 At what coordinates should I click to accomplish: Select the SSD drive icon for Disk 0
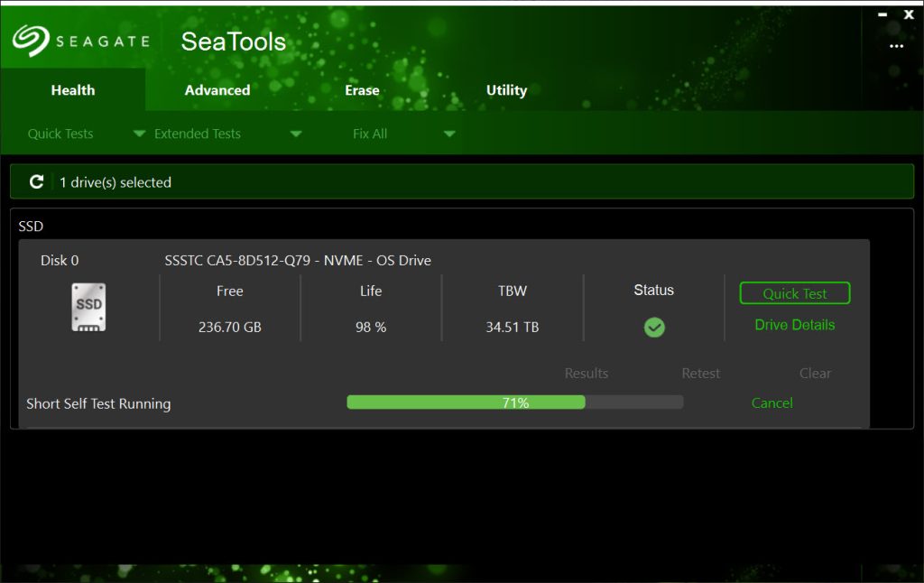pyautogui.click(x=88, y=307)
